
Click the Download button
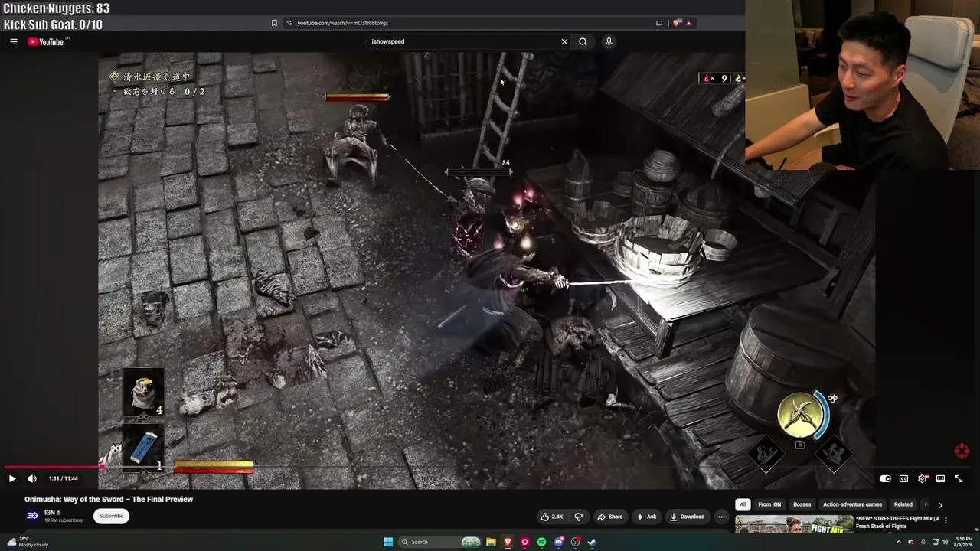[x=687, y=517]
